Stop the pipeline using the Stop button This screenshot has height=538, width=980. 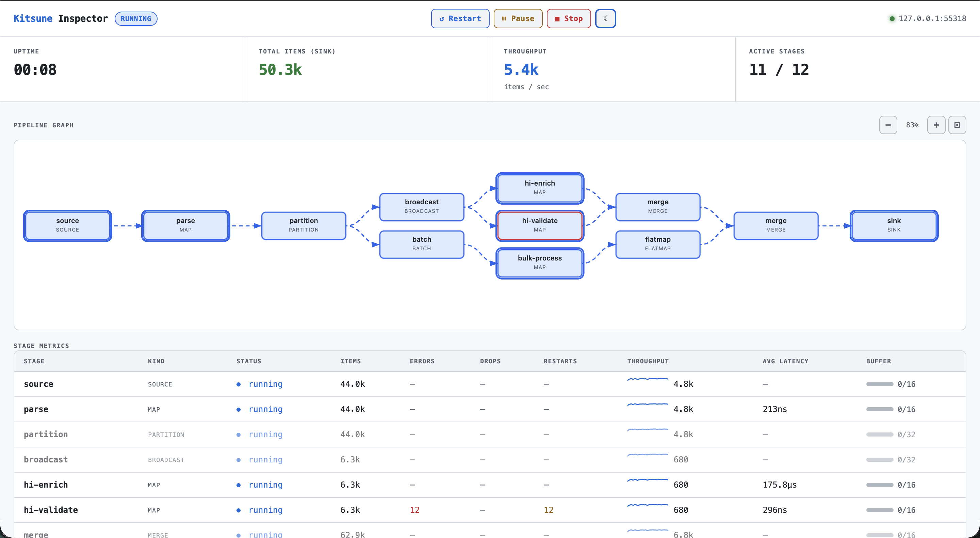568,18
